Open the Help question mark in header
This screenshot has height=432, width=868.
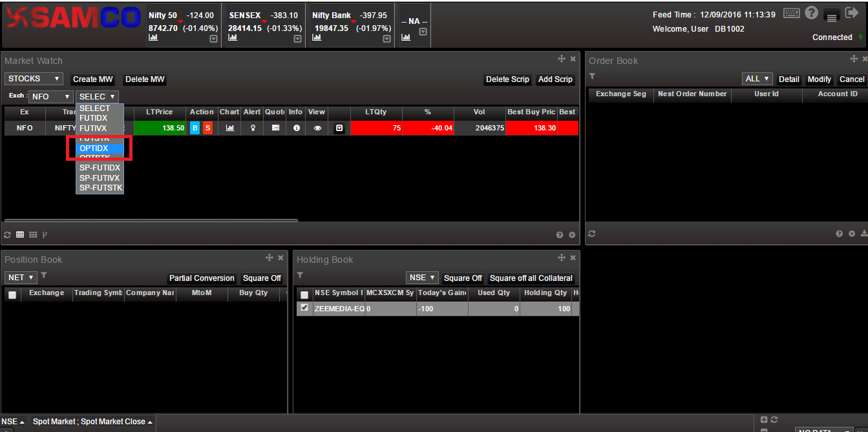[x=812, y=13]
